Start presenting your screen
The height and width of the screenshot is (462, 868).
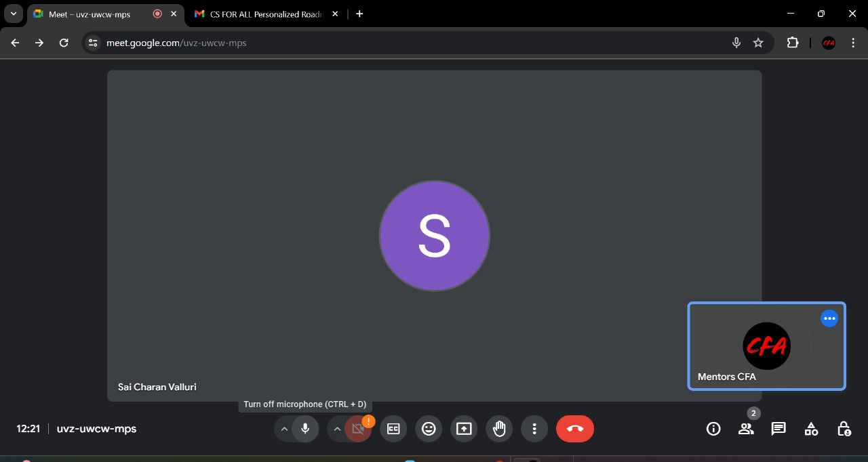pos(464,429)
